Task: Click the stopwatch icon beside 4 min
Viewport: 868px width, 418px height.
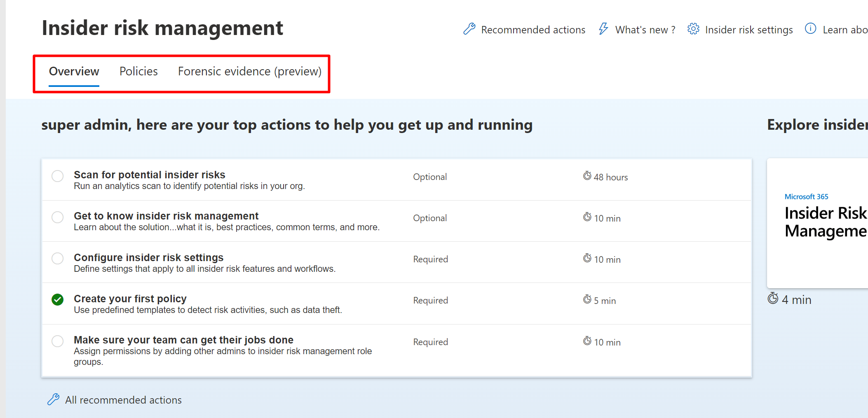Action: (x=773, y=299)
